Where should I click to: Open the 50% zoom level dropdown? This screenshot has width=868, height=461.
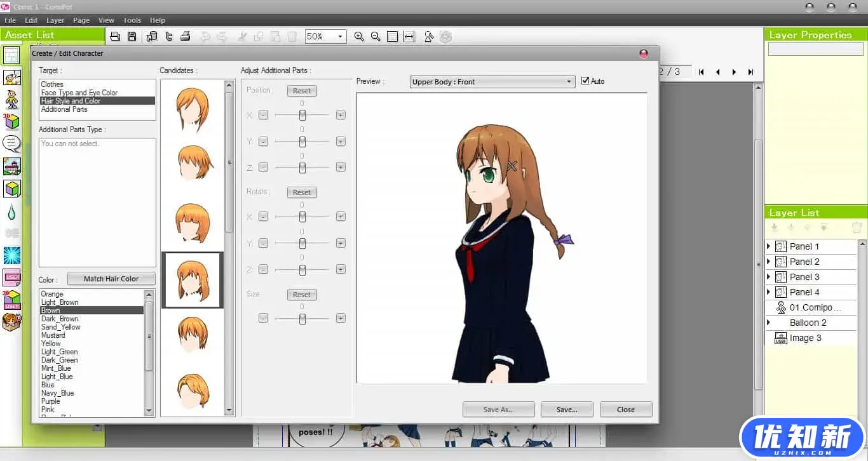click(325, 37)
